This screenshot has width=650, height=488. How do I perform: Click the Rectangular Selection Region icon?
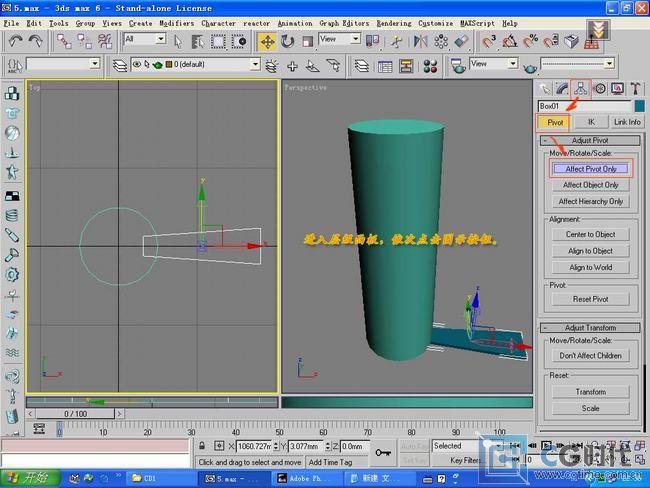[218, 41]
